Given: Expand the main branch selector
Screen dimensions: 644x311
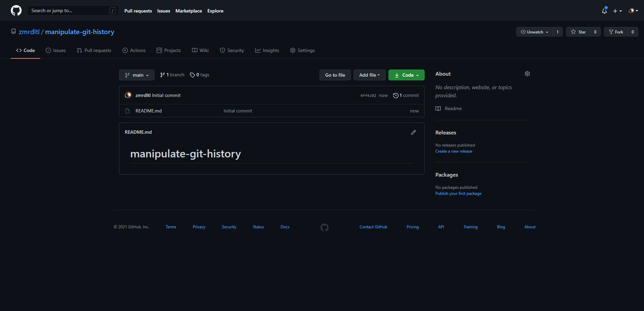Looking at the screenshot, I should pos(137,75).
